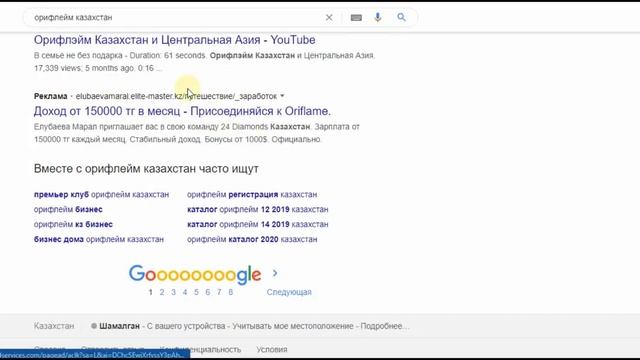Go to results page 5
Viewport: 640px width, 360px height.
point(196,292)
